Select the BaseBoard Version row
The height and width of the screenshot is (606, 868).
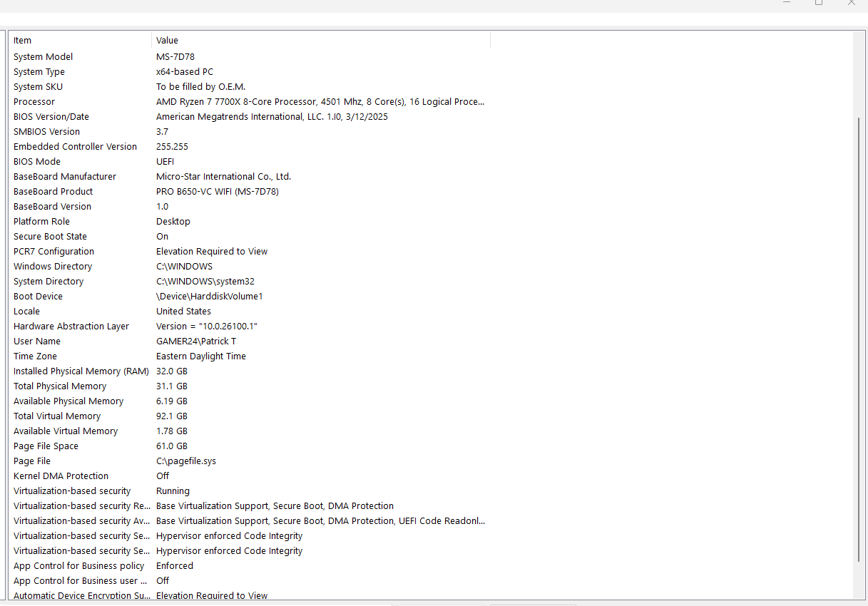[x=250, y=207]
